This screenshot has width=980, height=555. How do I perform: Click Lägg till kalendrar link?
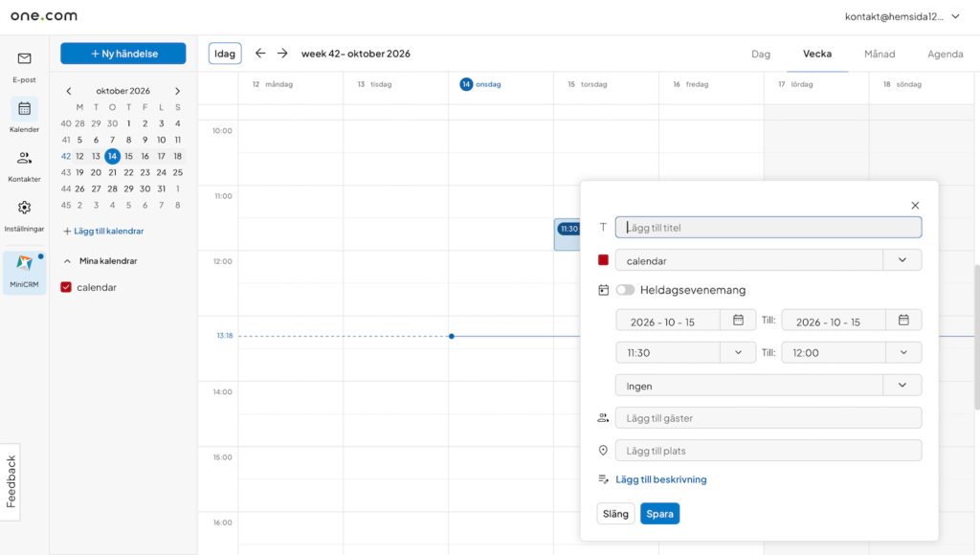(x=103, y=232)
